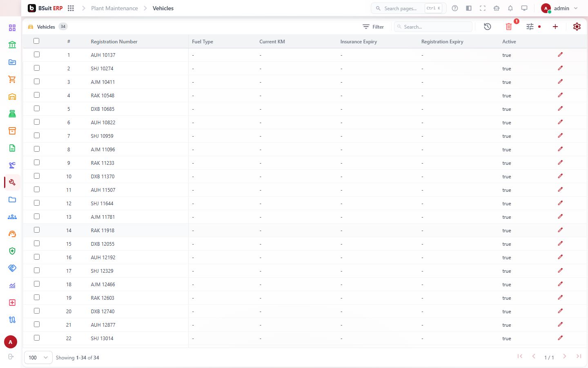Open the Filter button
The width and height of the screenshot is (588, 368).
(x=373, y=27)
